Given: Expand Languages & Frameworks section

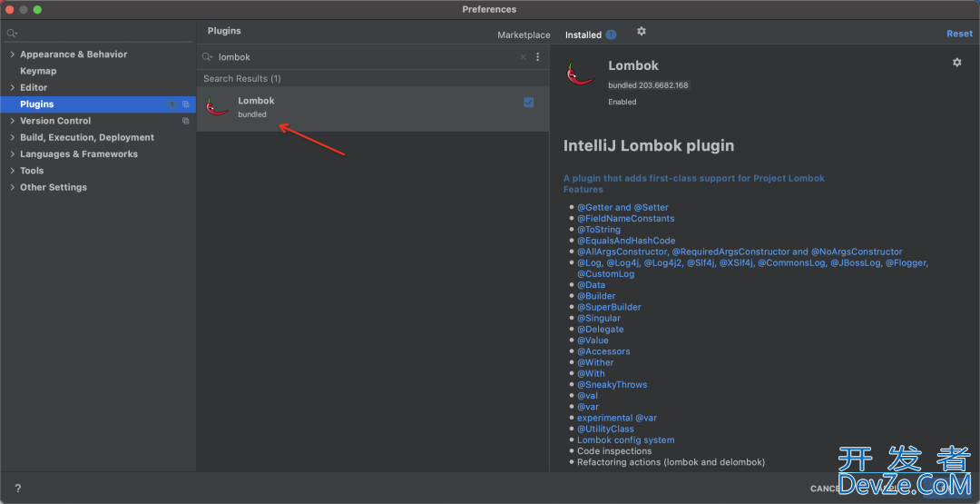Looking at the screenshot, I should [x=12, y=153].
